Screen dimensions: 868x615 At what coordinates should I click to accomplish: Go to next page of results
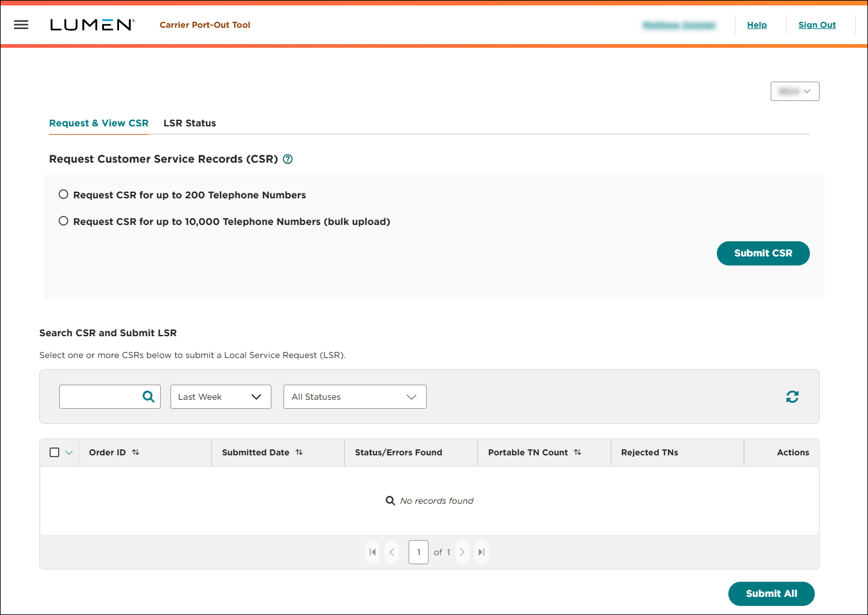tap(462, 552)
